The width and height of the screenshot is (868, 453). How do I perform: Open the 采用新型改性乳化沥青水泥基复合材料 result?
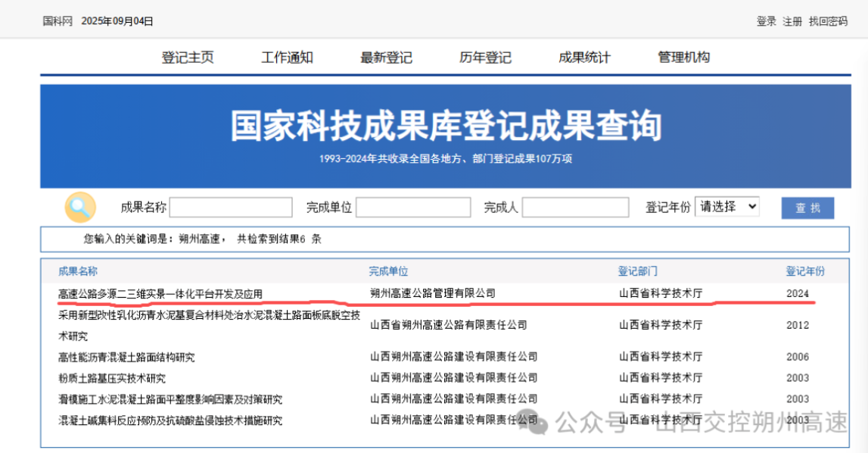pos(210,326)
